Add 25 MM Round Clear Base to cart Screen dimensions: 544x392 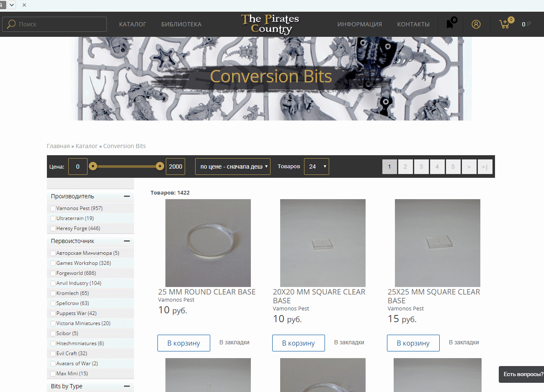click(184, 343)
